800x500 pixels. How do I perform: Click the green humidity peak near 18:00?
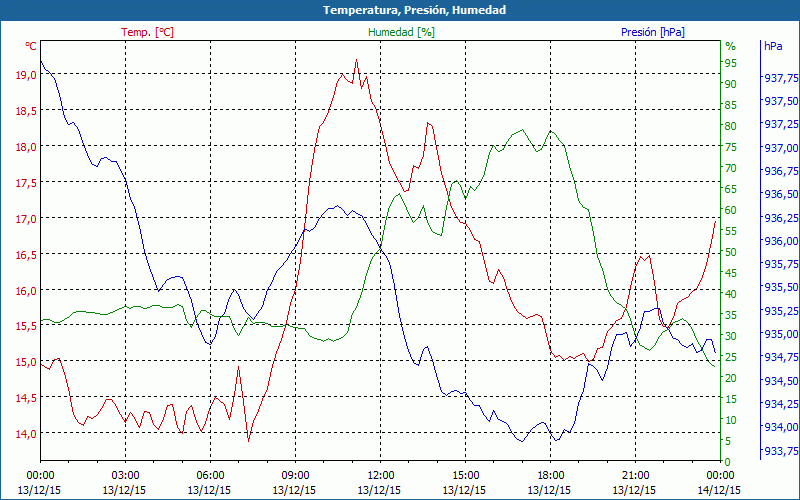(x=551, y=131)
